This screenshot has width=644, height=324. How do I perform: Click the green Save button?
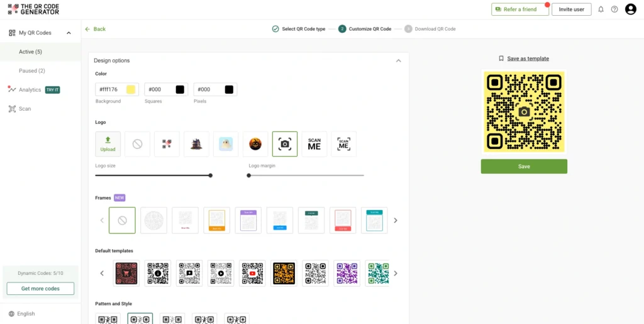(524, 166)
